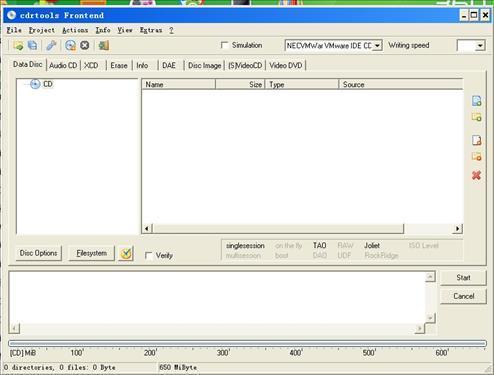Viewport: 494px width, 375px height.
Task: Open the Extras menu
Action: click(x=151, y=30)
